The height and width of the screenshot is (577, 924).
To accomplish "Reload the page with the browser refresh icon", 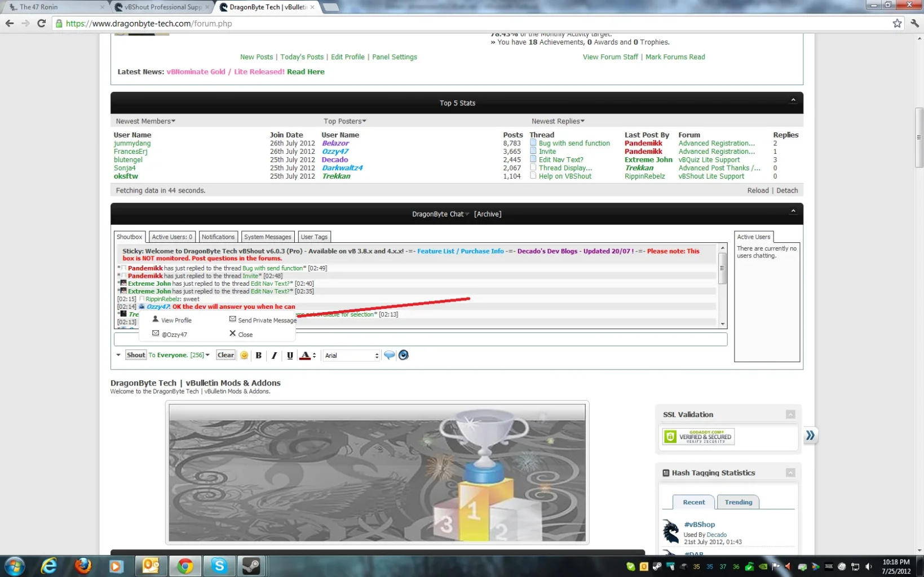I will click(x=41, y=23).
